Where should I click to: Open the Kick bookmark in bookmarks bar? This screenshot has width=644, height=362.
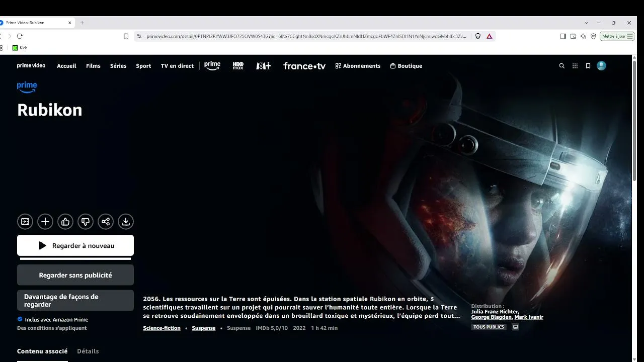click(20, 48)
